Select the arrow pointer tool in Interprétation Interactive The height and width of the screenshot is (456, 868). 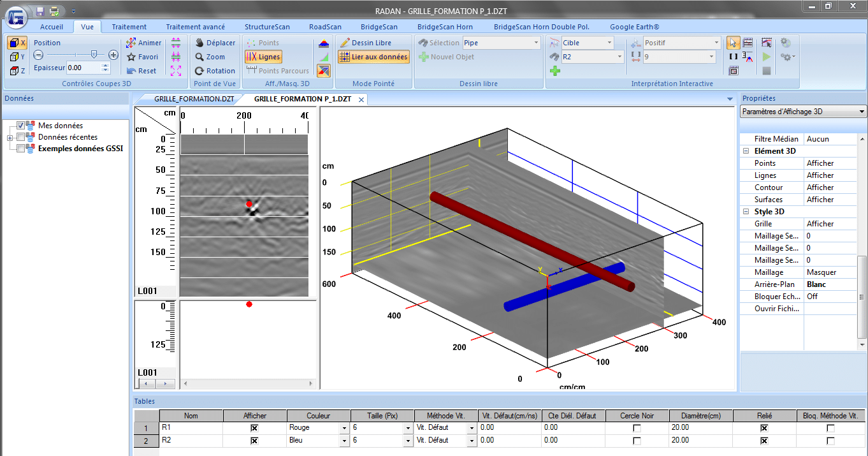[x=734, y=43]
